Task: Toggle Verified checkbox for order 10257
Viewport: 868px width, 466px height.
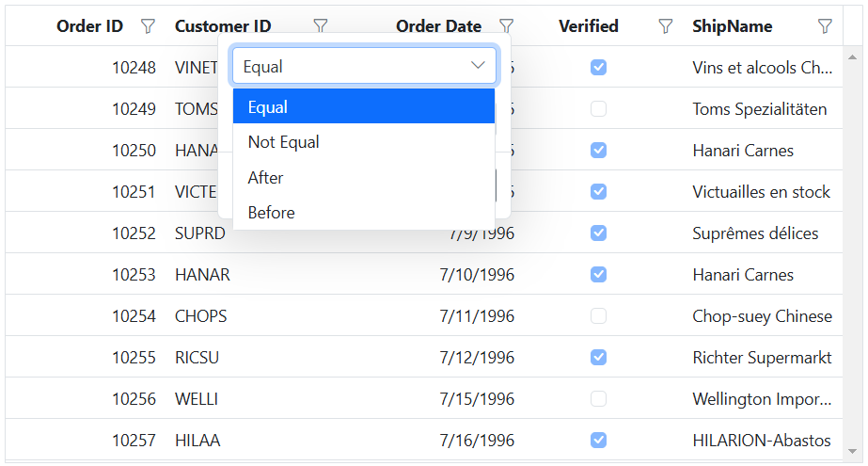Action: click(x=598, y=441)
